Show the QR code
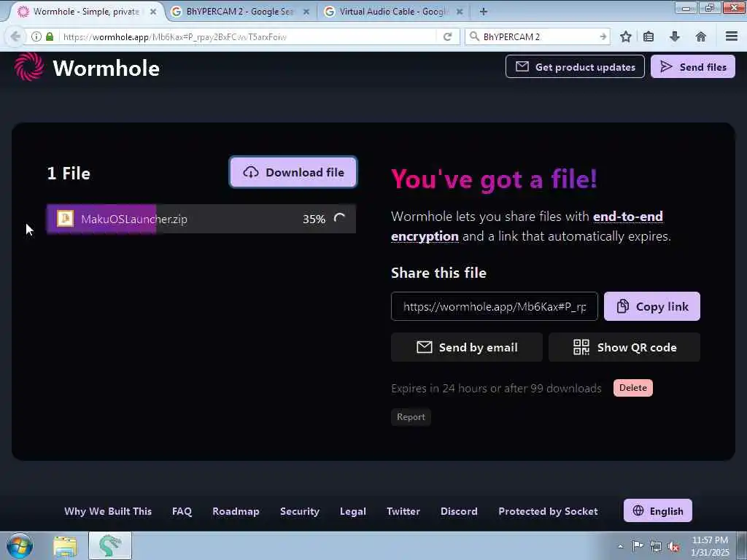 (624, 347)
